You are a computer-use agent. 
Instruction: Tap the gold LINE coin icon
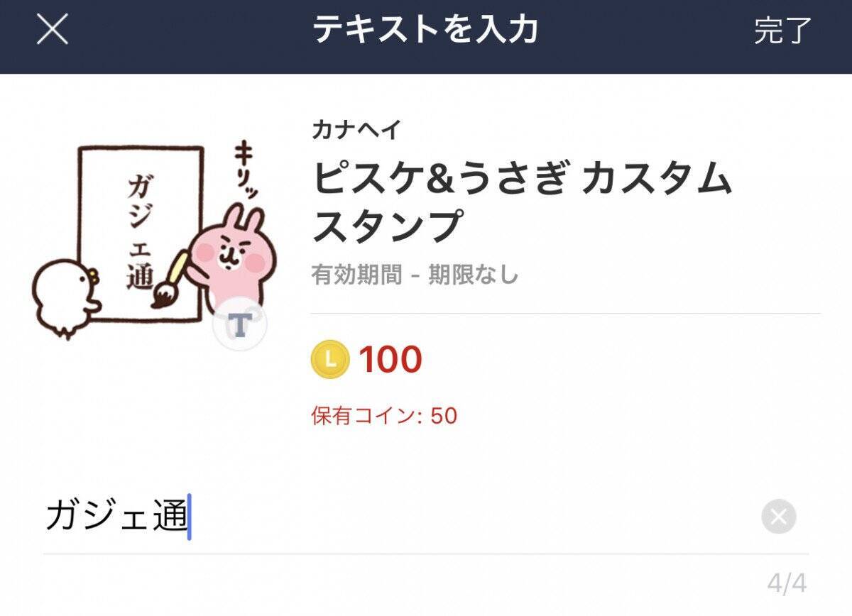coord(330,359)
